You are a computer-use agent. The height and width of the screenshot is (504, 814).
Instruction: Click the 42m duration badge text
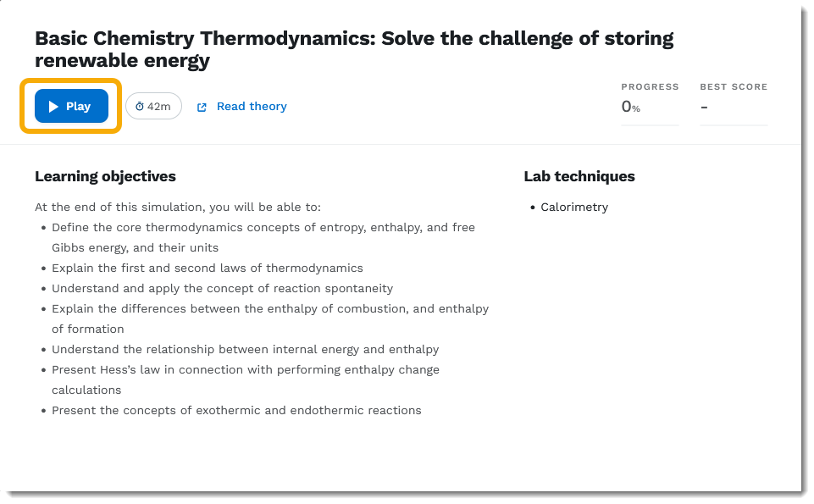click(x=159, y=107)
